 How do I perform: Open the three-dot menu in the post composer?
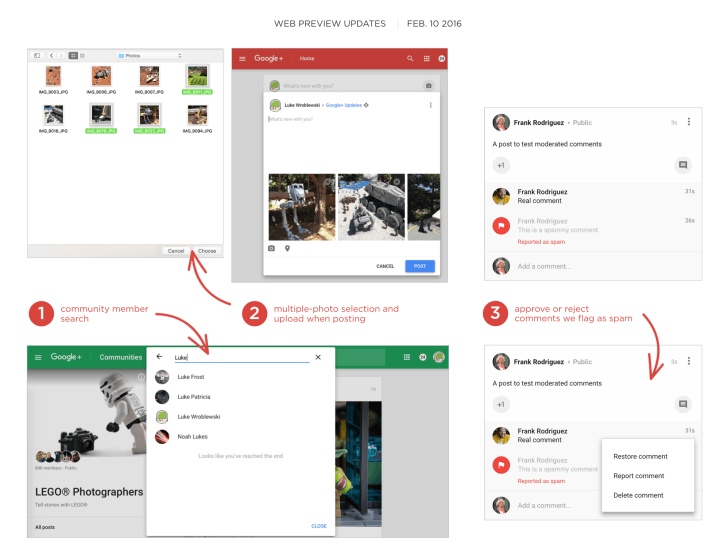431,105
